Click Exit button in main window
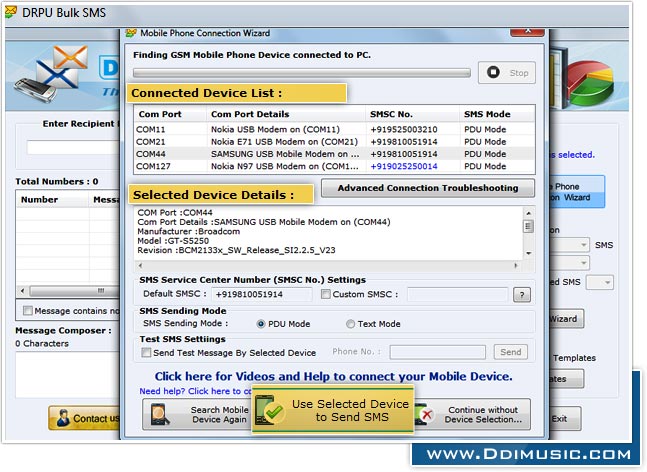Image resolution: width=647 pixels, height=472 pixels. 565,419
